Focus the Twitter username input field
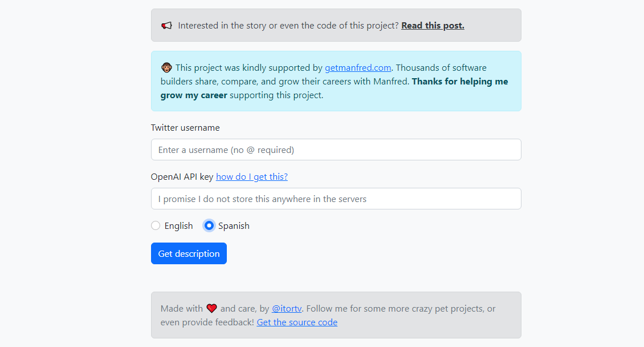Image resolution: width=644 pixels, height=347 pixels. pyautogui.click(x=336, y=150)
